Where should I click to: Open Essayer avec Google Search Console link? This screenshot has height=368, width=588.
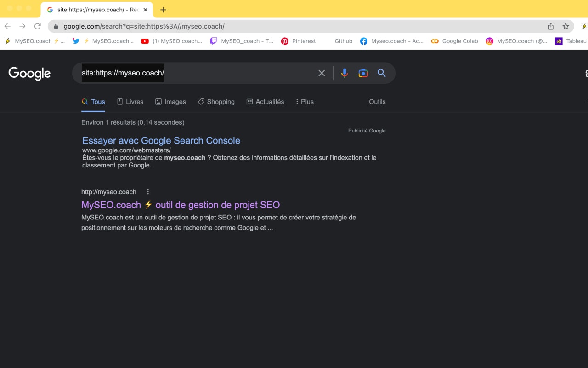click(161, 141)
